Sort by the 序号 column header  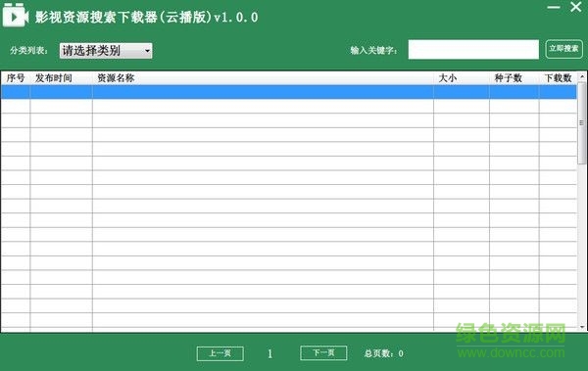point(16,78)
